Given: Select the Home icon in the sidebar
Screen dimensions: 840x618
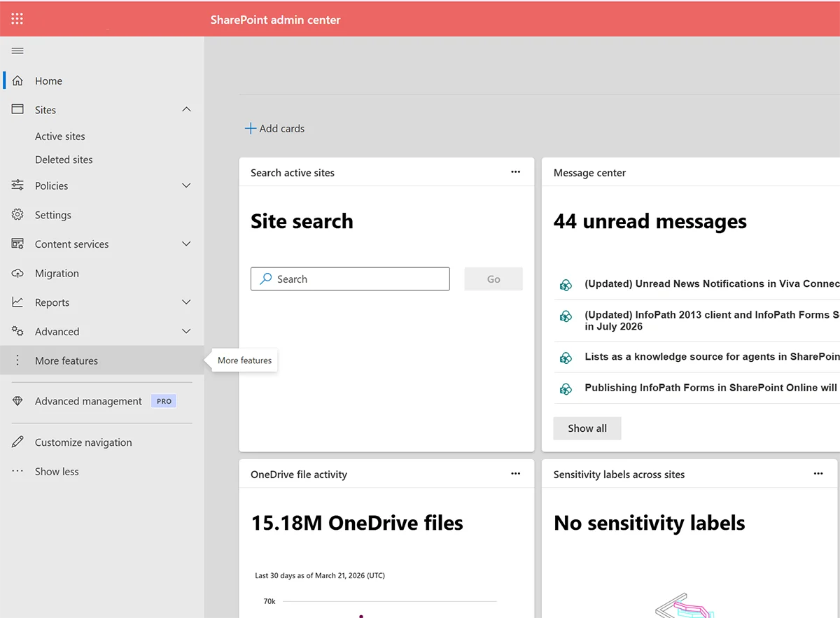Looking at the screenshot, I should pos(17,80).
